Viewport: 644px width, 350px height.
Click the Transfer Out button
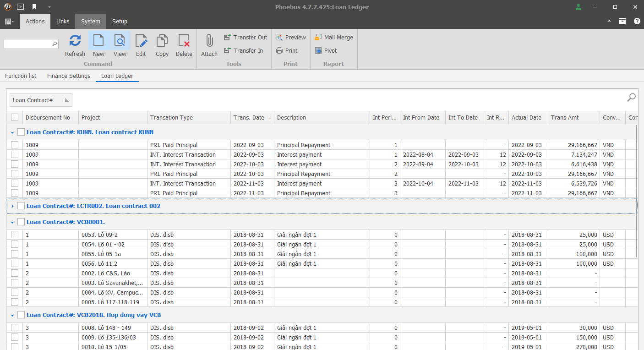(x=246, y=38)
